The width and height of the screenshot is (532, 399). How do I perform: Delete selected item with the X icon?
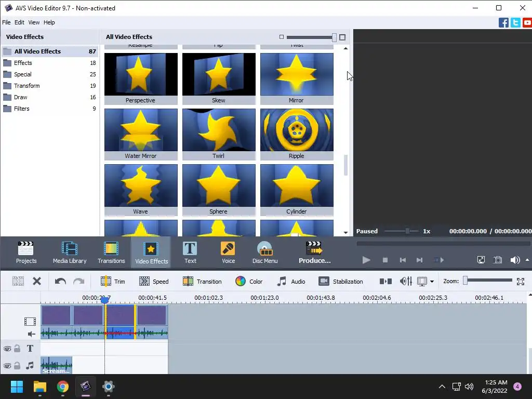[37, 281]
